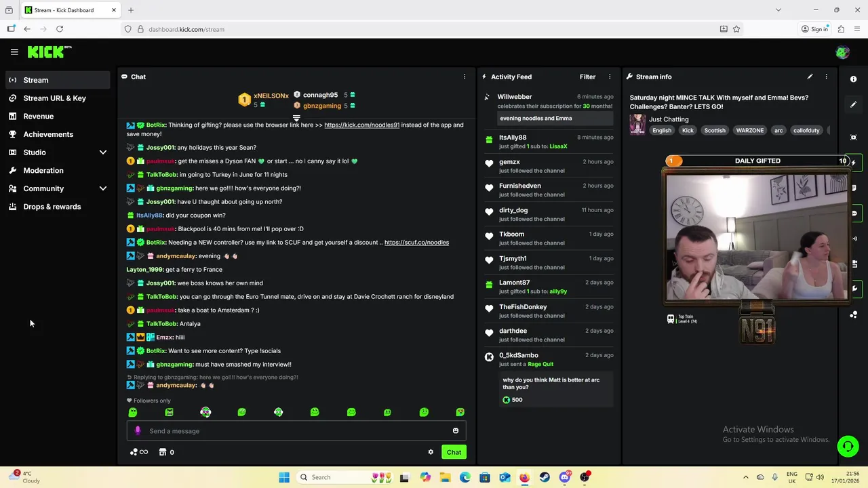Image resolution: width=868 pixels, height=488 pixels.
Task: Click the WARZONE tag
Action: coord(749,130)
